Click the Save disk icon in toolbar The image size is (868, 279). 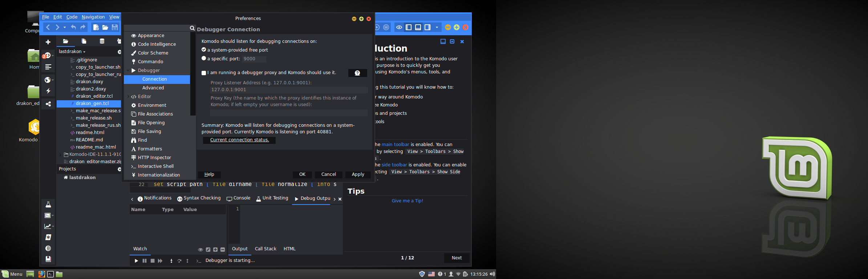tap(115, 27)
